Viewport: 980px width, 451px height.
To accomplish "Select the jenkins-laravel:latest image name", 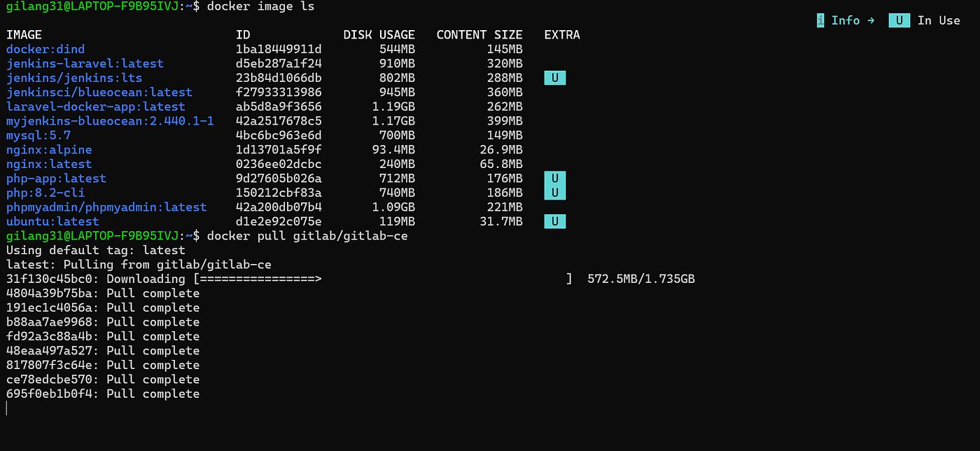I will 85,64.
